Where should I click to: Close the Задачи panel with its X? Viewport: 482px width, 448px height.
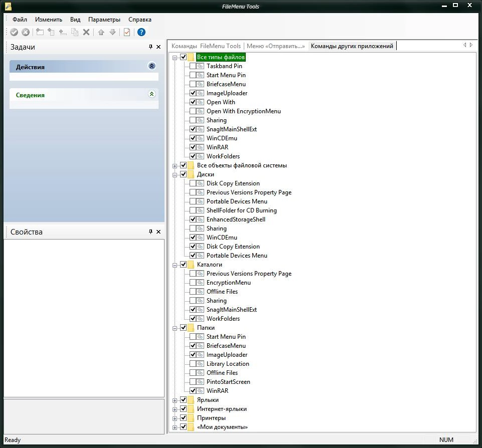click(158, 47)
